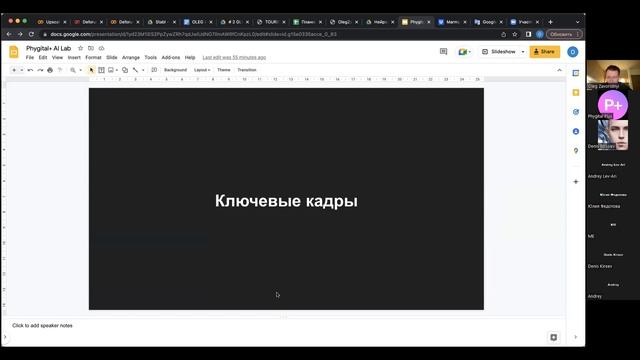Viewport: 640px width, 360px height.
Task: Select the arrow cursor tool
Action: pyautogui.click(x=91, y=70)
